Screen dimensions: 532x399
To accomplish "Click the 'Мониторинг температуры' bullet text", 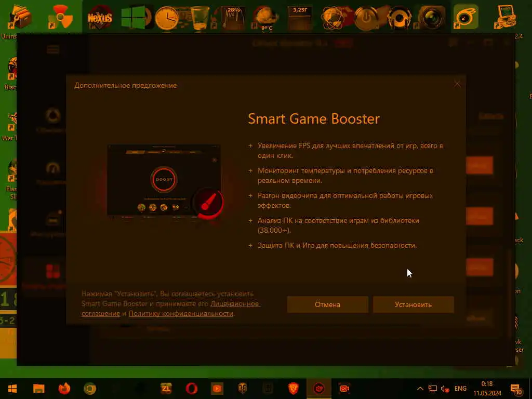I will pyautogui.click(x=345, y=176).
